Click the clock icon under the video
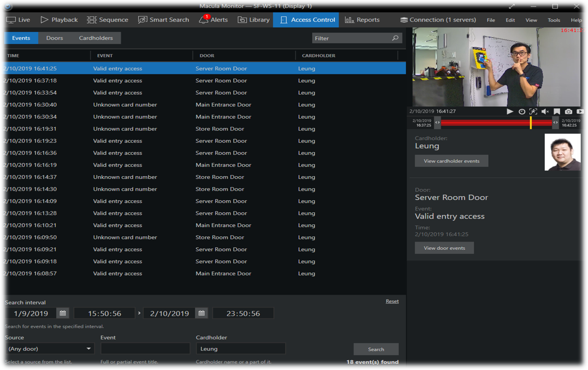The height and width of the screenshot is (370, 588). tap(522, 112)
